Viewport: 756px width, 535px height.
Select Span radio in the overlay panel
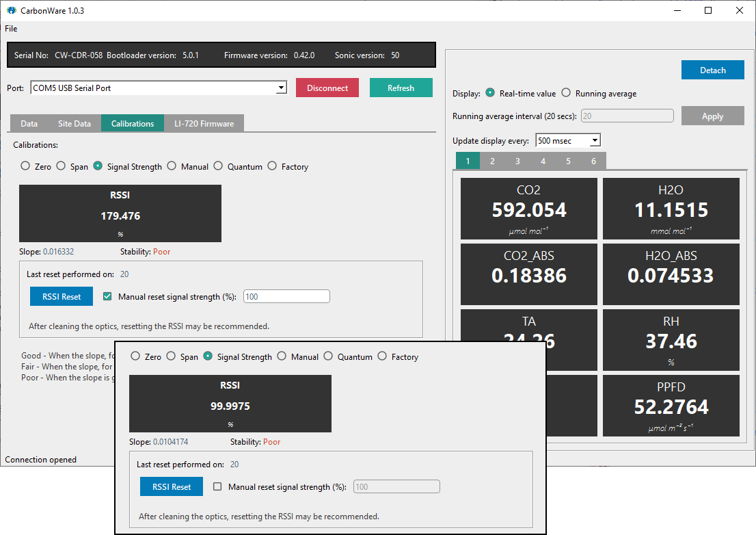click(171, 356)
